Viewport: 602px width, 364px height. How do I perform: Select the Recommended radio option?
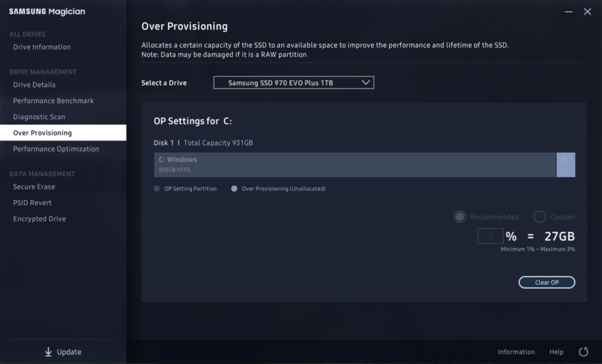pyautogui.click(x=460, y=217)
